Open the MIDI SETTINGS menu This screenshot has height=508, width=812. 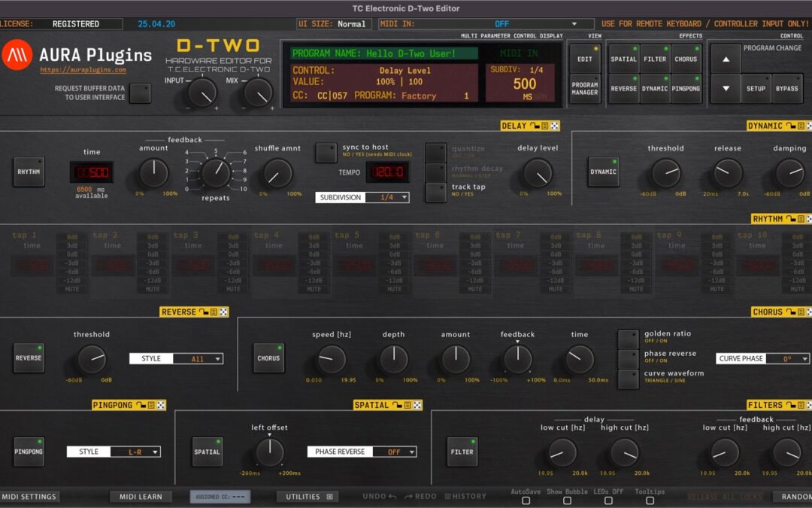pyautogui.click(x=32, y=497)
